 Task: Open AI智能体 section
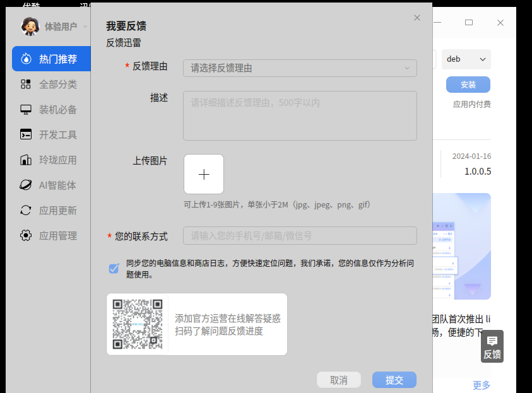51,185
